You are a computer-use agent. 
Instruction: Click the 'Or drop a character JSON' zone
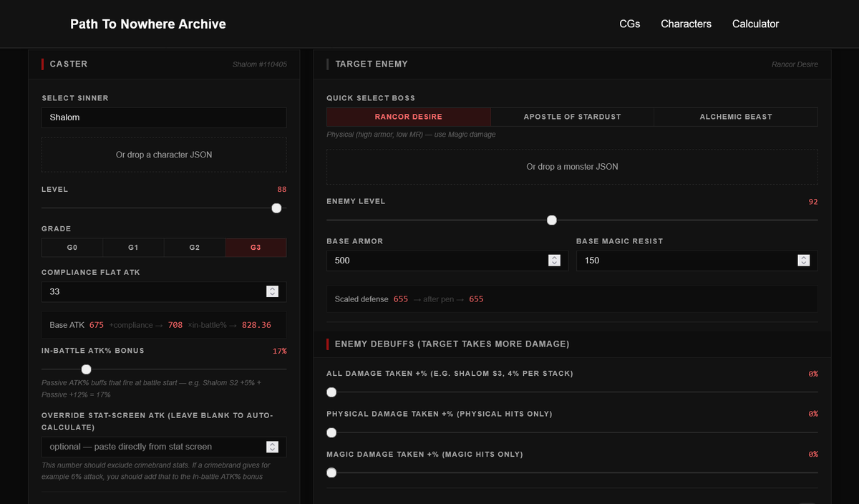pos(164,155)
